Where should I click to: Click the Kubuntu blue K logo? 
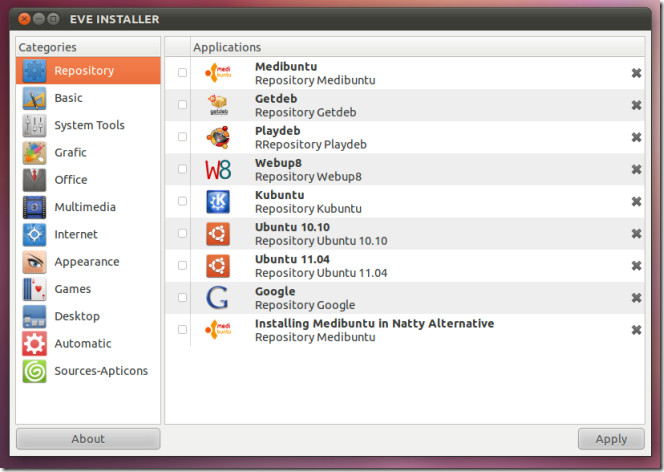coord(218,201)
